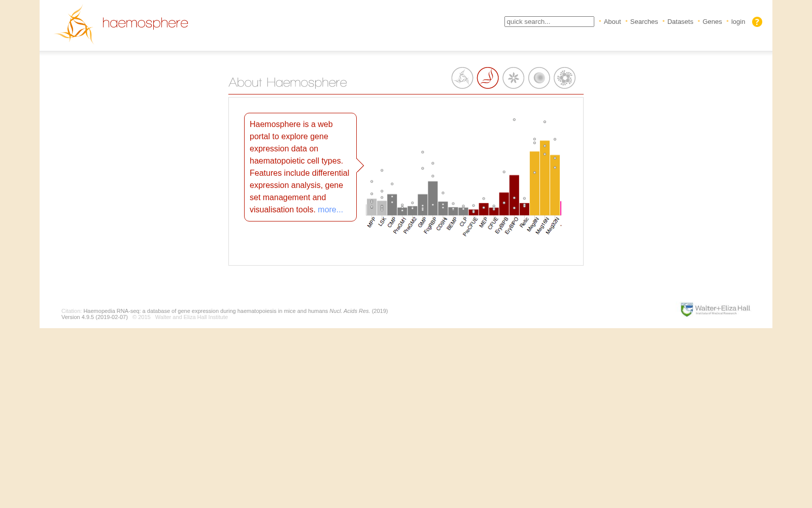
Task: Click the Walter+Eliza Hall institute logo
Action: pos(716,309)
